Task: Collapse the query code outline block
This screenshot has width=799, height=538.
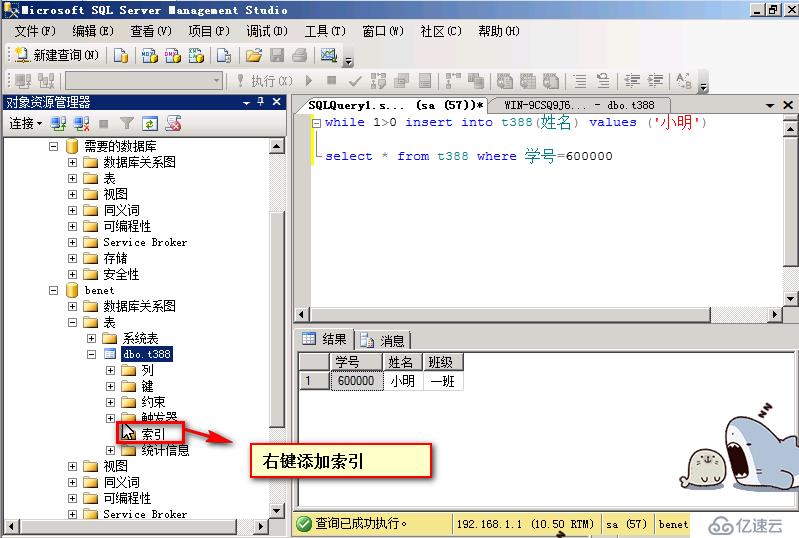Action: 316,123
